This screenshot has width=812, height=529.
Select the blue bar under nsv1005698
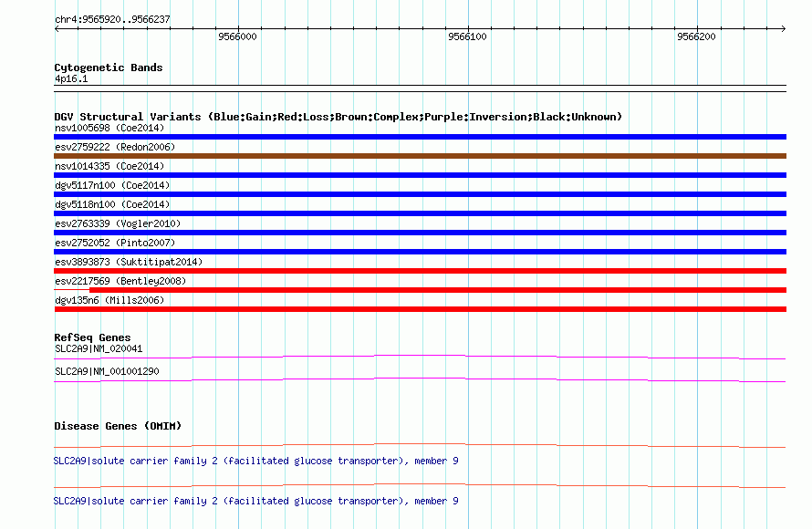(420, 137)
